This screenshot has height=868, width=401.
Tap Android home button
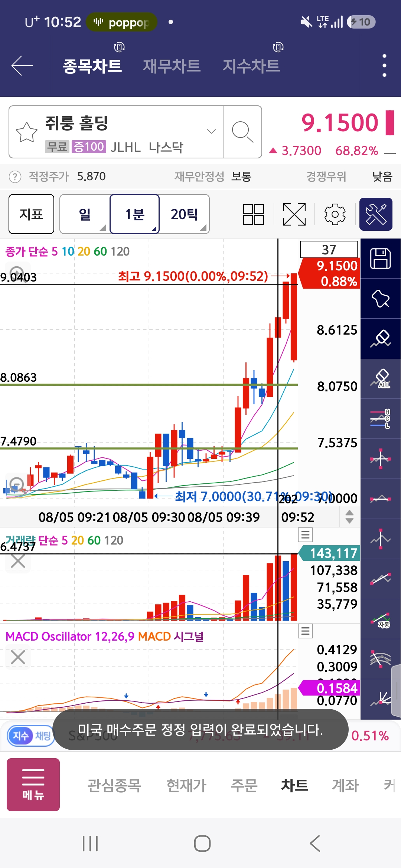coord(202,844)
